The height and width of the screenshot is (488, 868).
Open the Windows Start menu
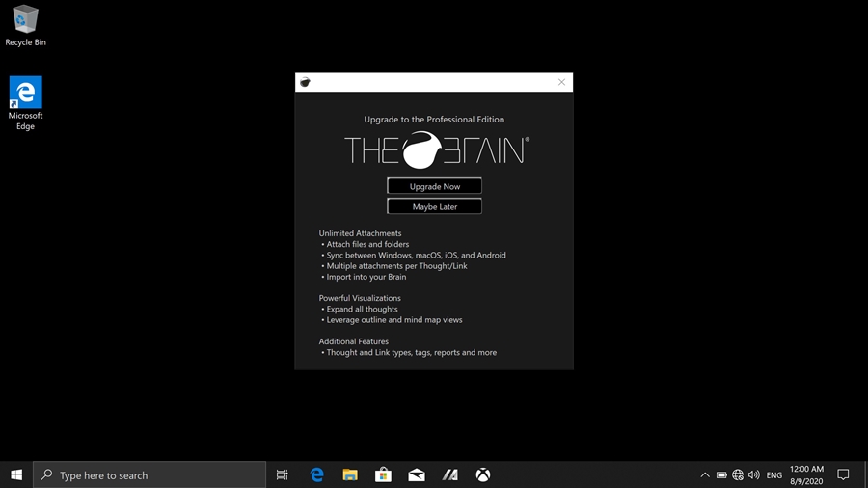click(16, 474)
